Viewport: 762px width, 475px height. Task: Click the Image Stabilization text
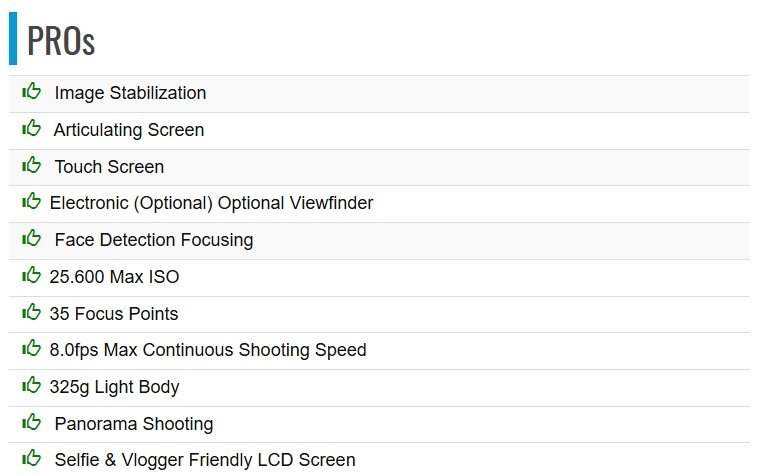[130, 93]
